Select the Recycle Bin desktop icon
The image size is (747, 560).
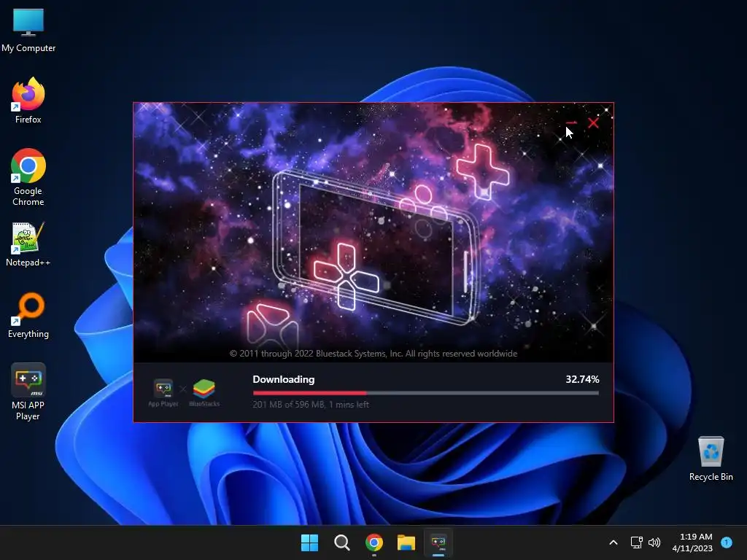point(711,458)
